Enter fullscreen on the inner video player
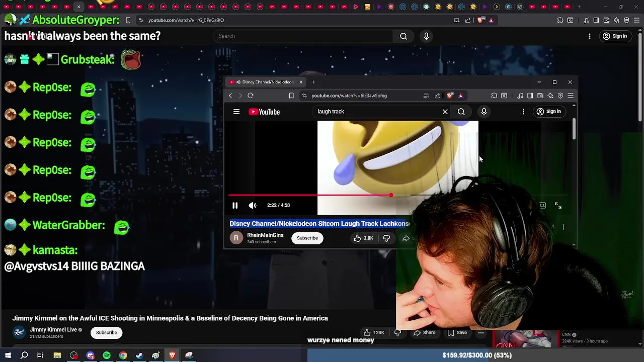The height and width of the screenshot is (362, 644). [558, 205]
